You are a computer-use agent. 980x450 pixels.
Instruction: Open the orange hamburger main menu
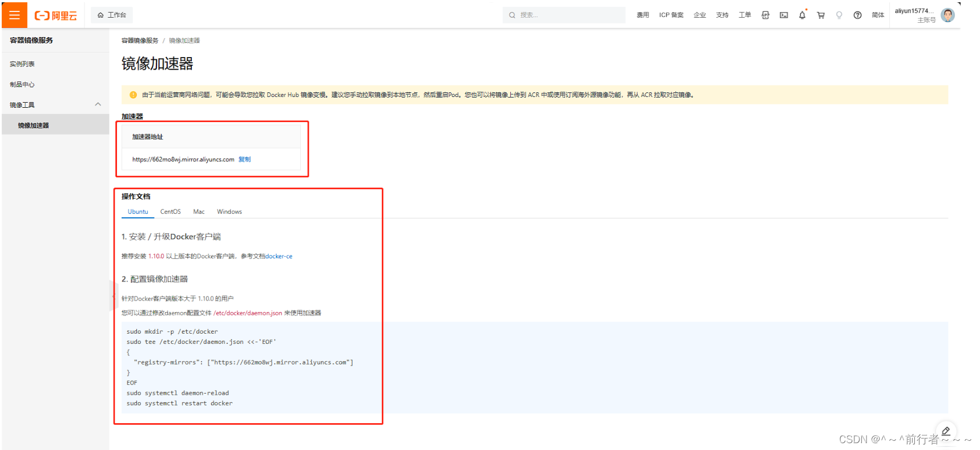point(14,15)
